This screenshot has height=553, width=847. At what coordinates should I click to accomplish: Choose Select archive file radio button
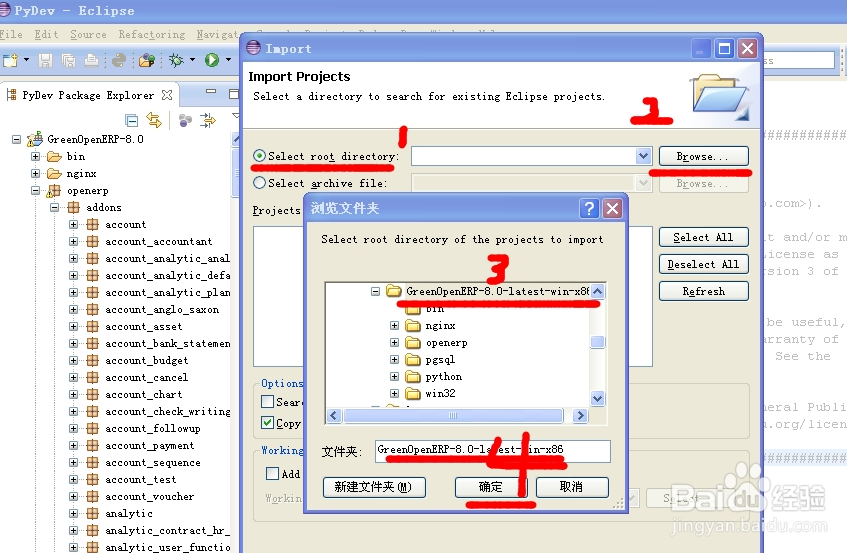259,183
